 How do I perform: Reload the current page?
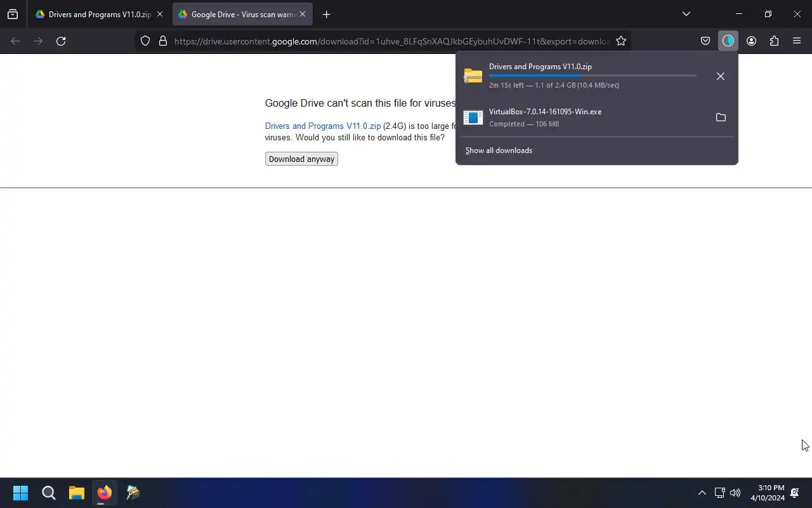pos(61,41)
